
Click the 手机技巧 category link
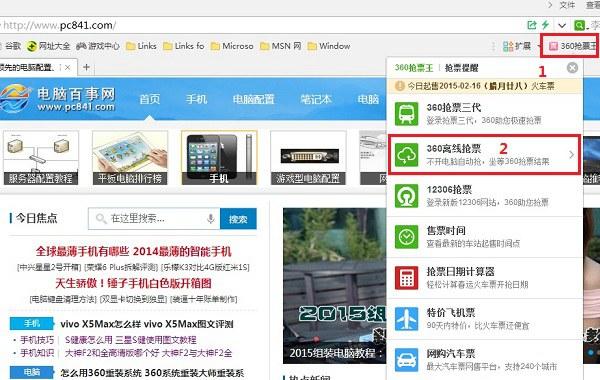pos(37,340)
